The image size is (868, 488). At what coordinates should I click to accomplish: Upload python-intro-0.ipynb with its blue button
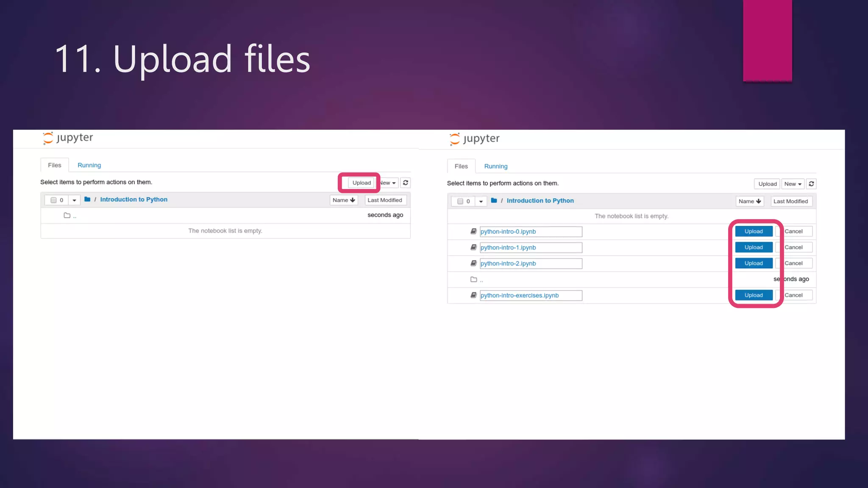[x=754, y=231]
